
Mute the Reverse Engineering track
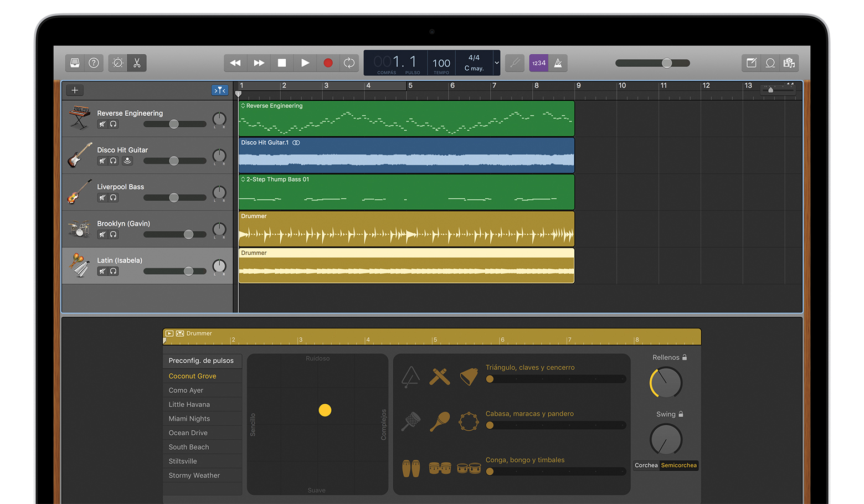click(102, 125)
